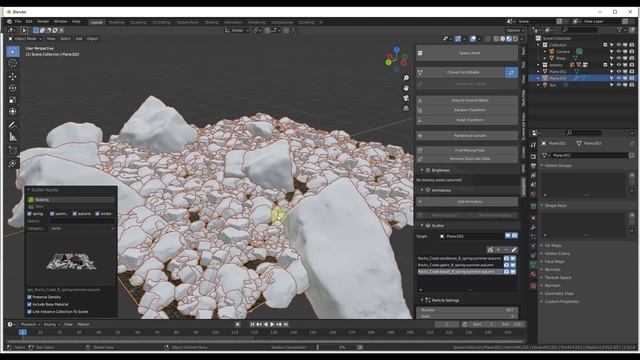
Task: Collapse the Animations section
Action: [422, 190]
